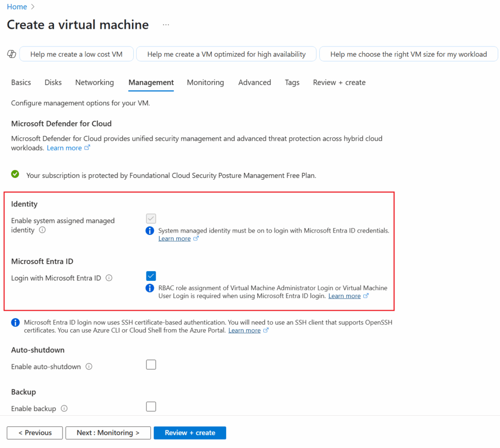
Task: Click blue info icon by SSH certificate note
Action: [15, 322]
